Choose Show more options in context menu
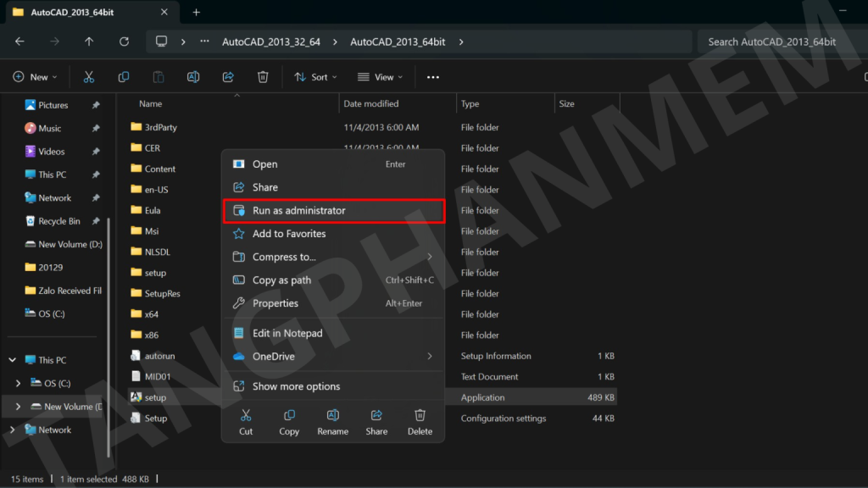Screen dimensions: 868x488 [296, 386]
